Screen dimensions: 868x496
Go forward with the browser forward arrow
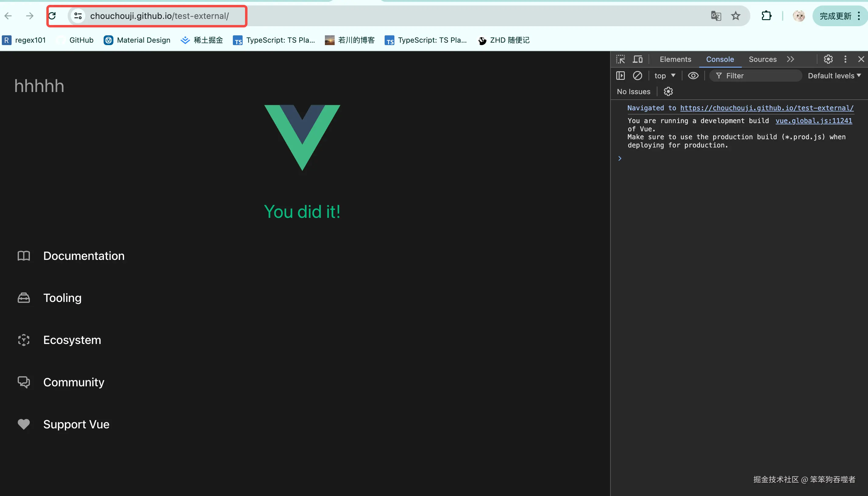coord(30,16)
